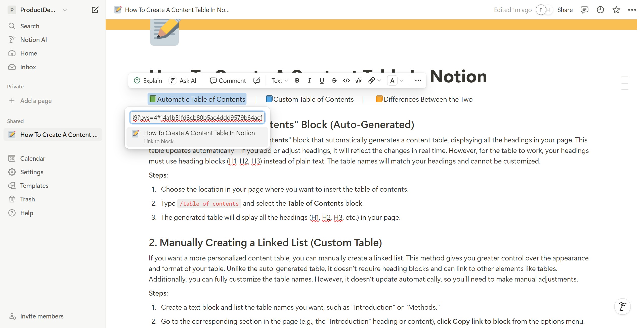644x328 pixels.
Task: Open the Text block type dropdown
Action: point(279,81)
